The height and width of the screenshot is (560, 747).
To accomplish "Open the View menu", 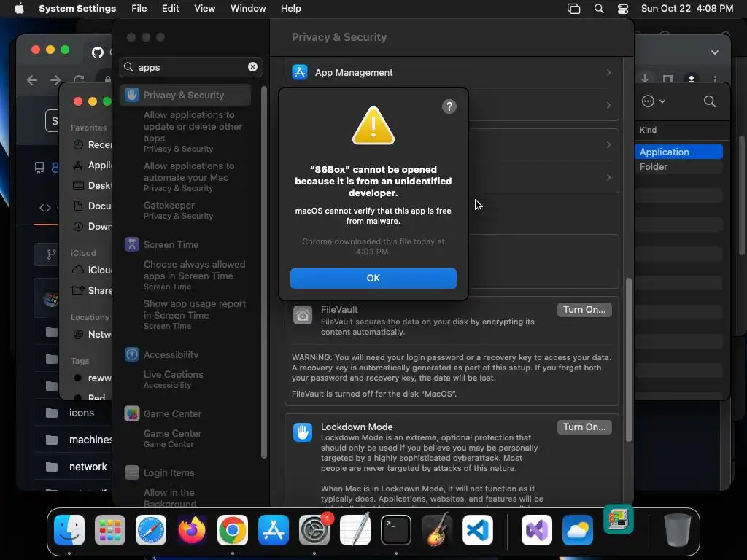I will pyautogui.click(x=204, y=9).
